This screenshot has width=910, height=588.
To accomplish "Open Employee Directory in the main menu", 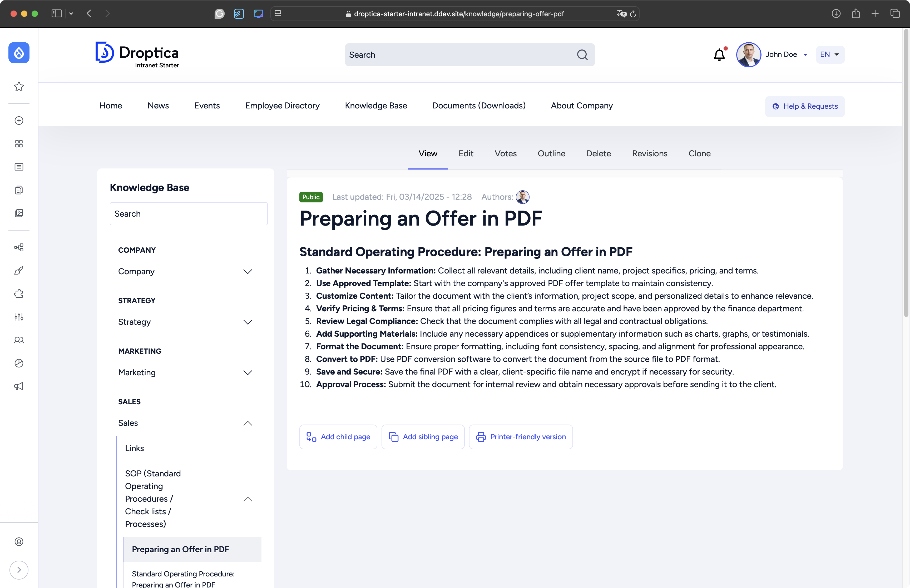I will (x=282, y=106).
